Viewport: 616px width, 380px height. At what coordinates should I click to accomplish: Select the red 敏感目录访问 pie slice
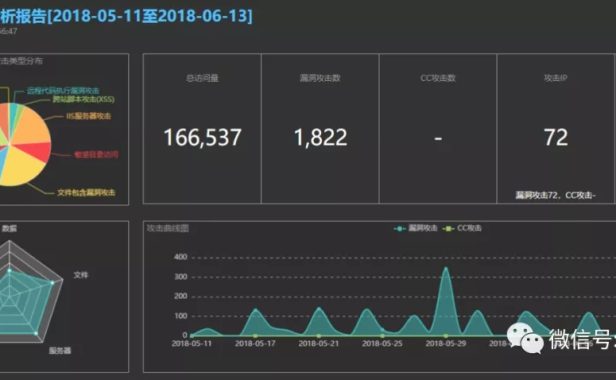(x=37, y=152)
